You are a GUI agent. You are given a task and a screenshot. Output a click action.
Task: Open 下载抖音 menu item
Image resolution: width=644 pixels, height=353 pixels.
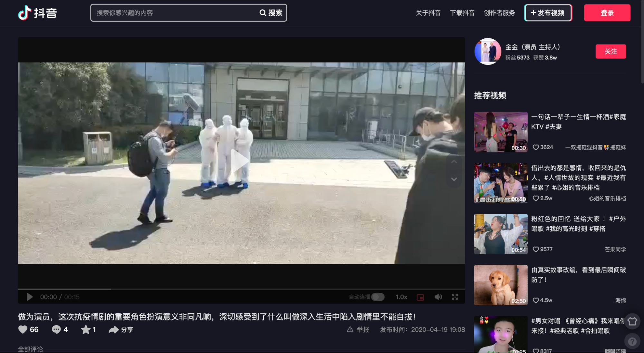pos(462,13)
